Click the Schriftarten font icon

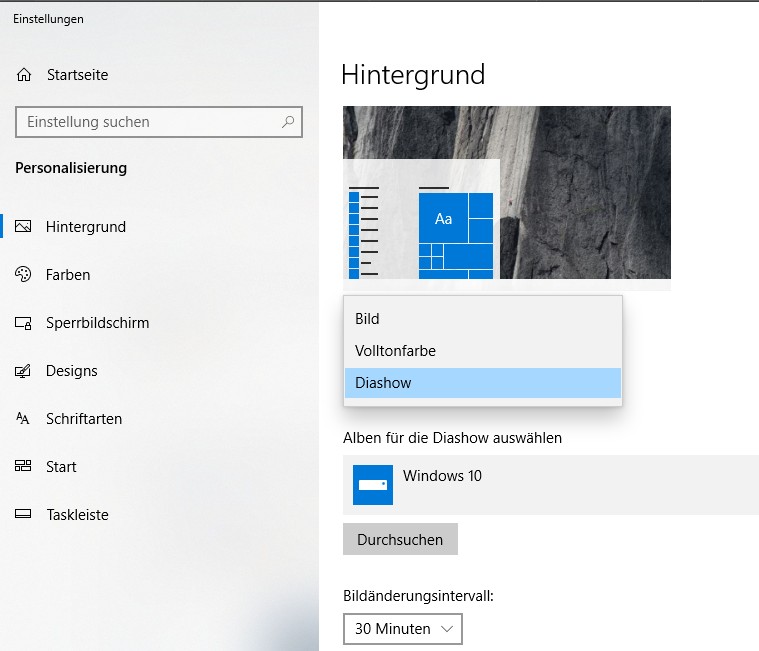click(x=23, y=418)
